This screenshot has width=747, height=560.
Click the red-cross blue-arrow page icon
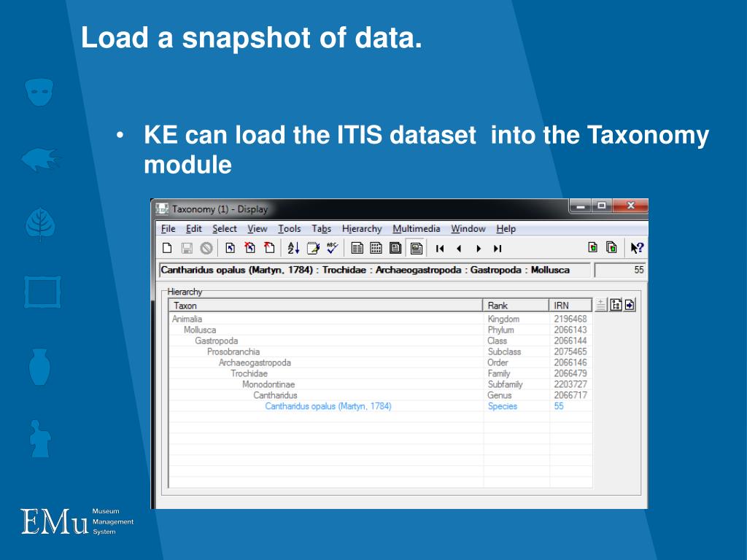[249, 248]
